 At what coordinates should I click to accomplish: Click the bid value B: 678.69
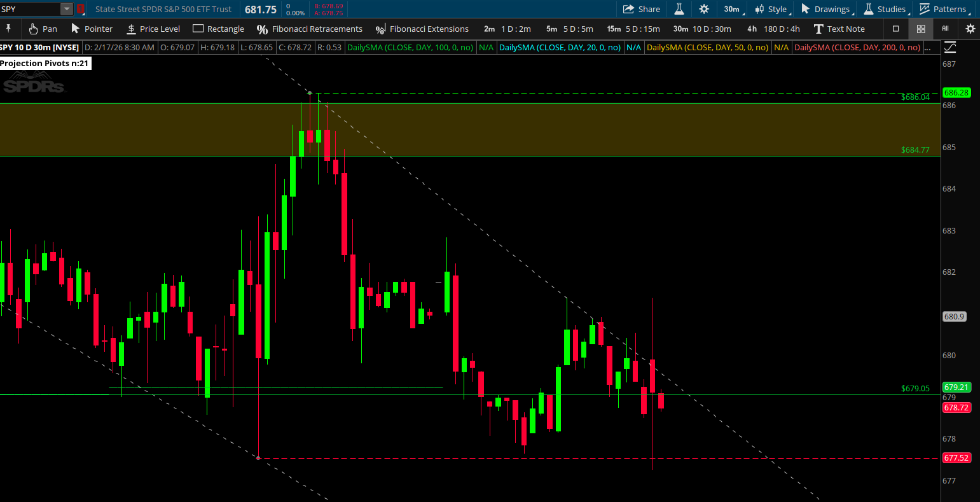(328, 6)
